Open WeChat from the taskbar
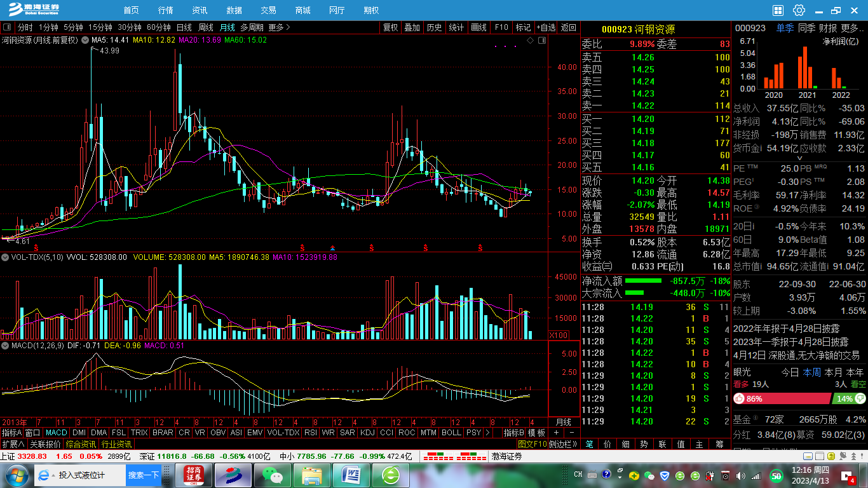 272,475
